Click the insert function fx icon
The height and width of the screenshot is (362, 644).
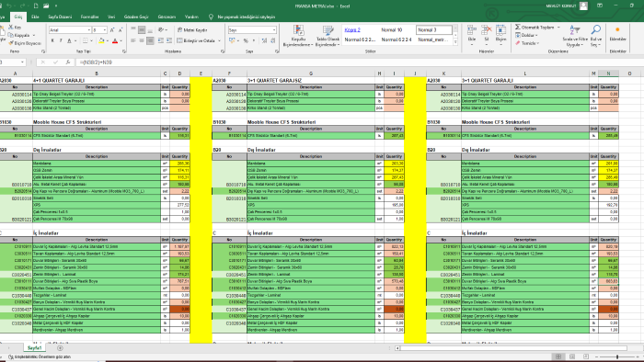pos(68,62)
